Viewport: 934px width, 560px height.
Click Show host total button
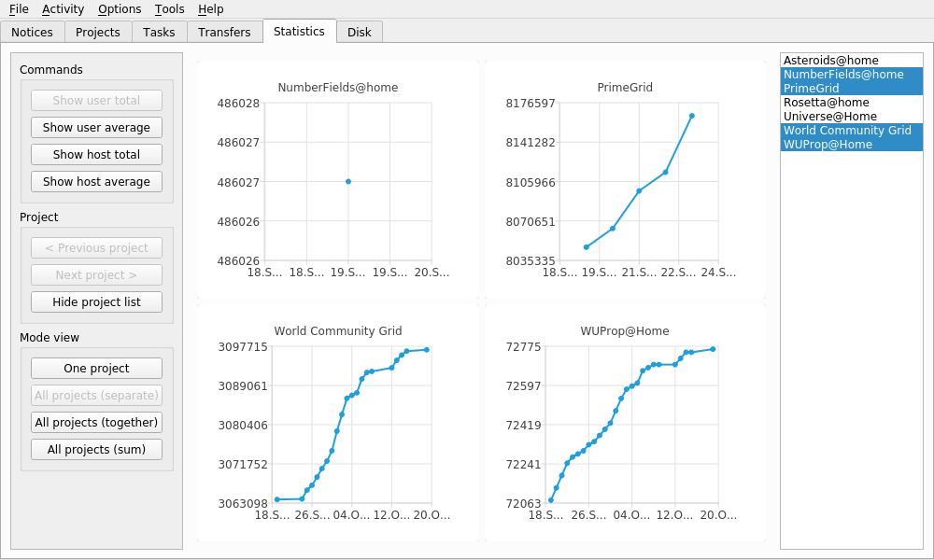click(x=96, y=155)
